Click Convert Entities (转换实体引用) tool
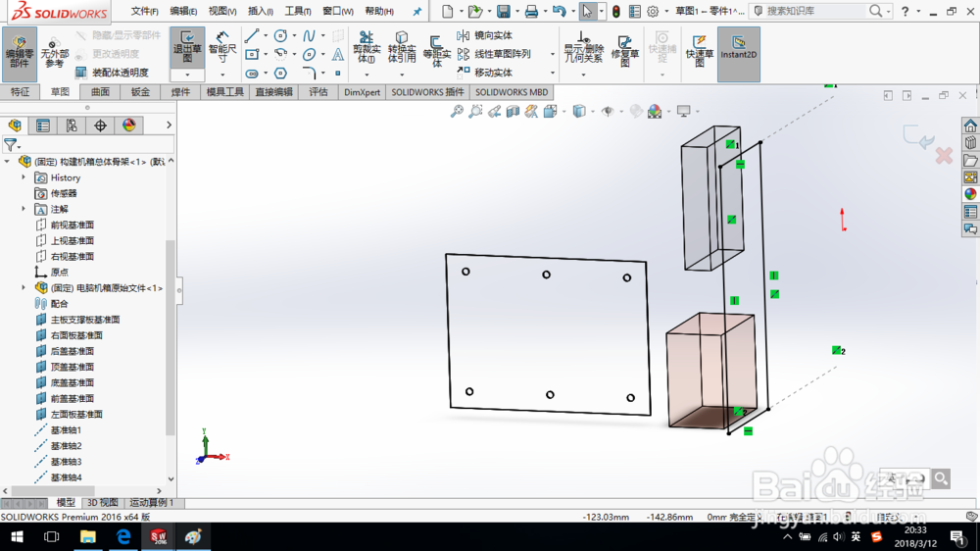The width and height of the screenshot is (980, 551). coord(402,46)
